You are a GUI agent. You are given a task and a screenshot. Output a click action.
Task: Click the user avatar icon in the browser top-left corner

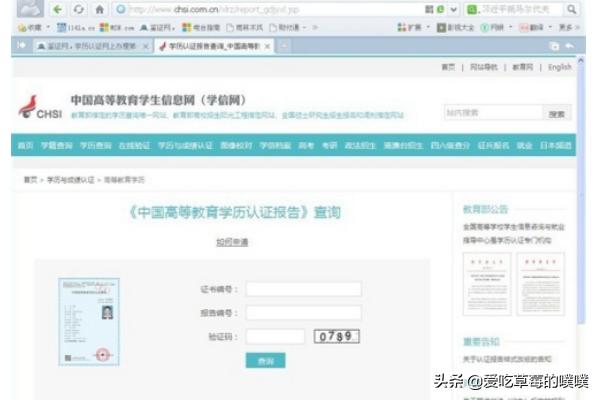click(x=30, y=8)
